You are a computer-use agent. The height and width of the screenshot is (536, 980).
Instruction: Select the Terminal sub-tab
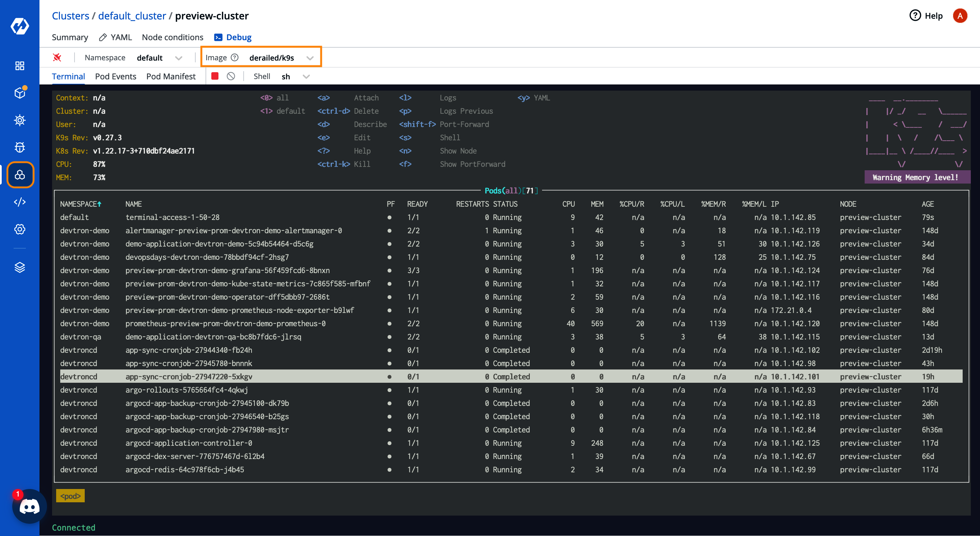(x=68, y=77)
